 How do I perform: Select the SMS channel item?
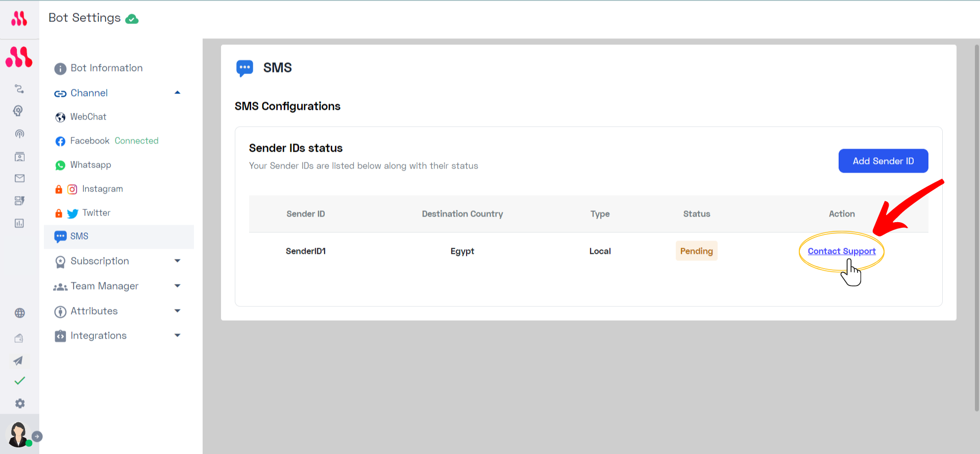pyautogui.click(x=118, y=236)
